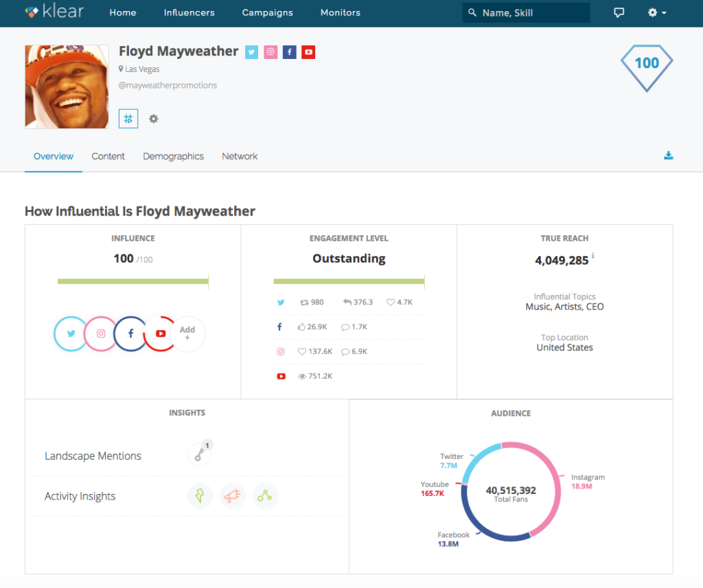Open the connected-dots Activity Insights icon
This screenshot has height=588, width=703.
pyautogui.click(x=265, y=496)
